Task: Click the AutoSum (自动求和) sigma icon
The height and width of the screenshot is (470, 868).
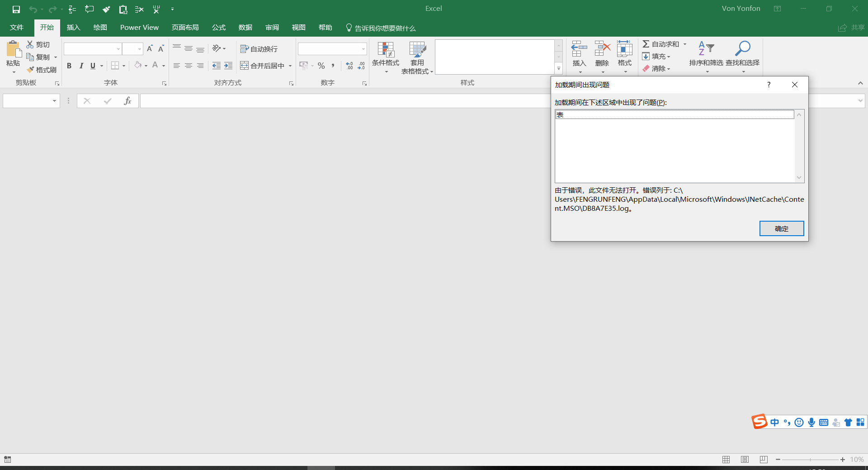Action: (646, 44)
